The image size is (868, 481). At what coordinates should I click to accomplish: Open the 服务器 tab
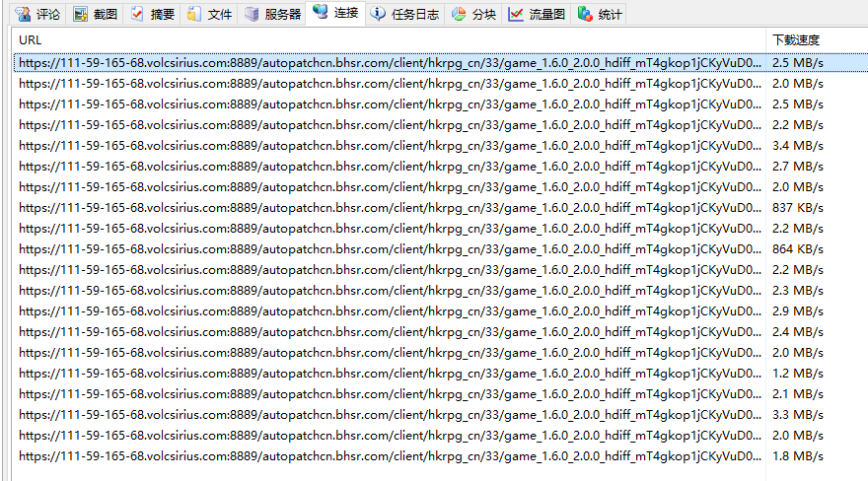pos(272,15)
